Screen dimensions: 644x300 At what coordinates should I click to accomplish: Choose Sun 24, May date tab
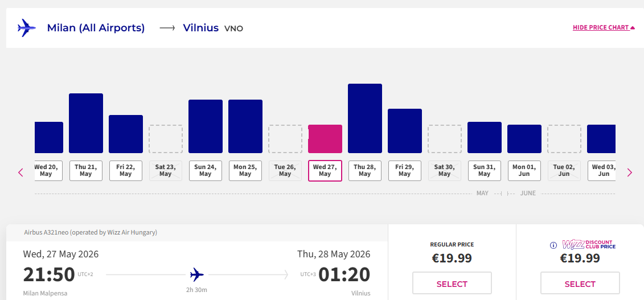206,171
